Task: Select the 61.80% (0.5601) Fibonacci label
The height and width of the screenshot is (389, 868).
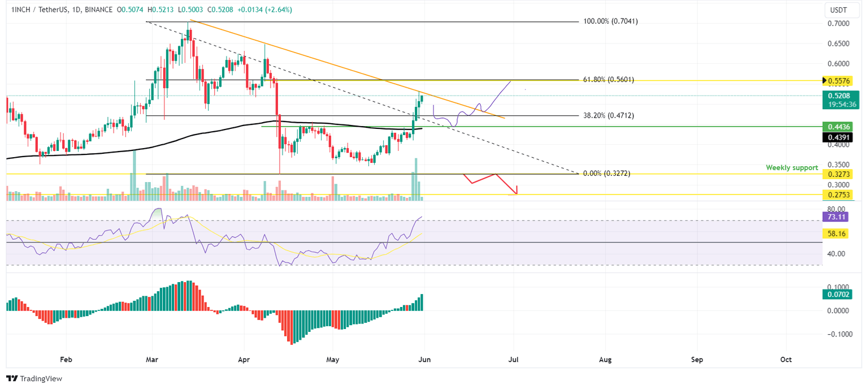Action: click(608, 80)
